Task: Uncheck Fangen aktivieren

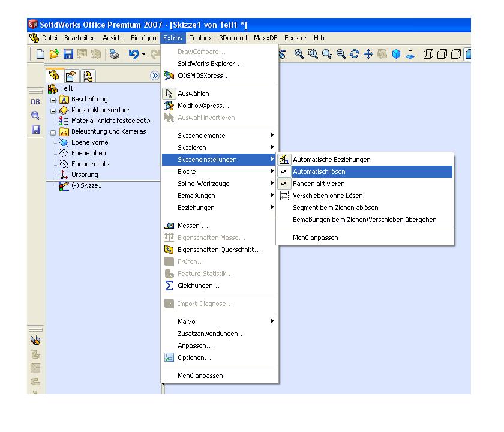Action: (365, 184)
